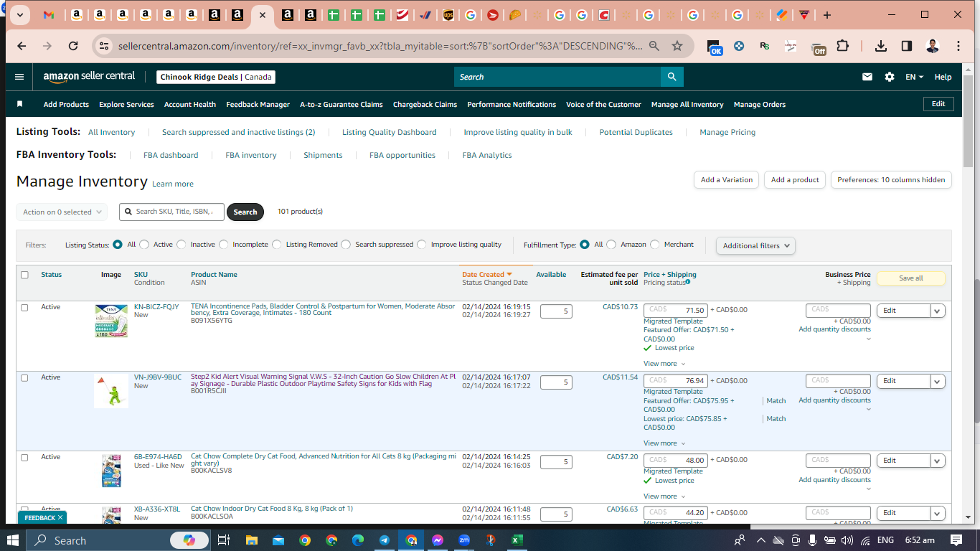980x551 pixels.
Task: Open the browser Extensions puzzle icon
Action: point(843,46)
